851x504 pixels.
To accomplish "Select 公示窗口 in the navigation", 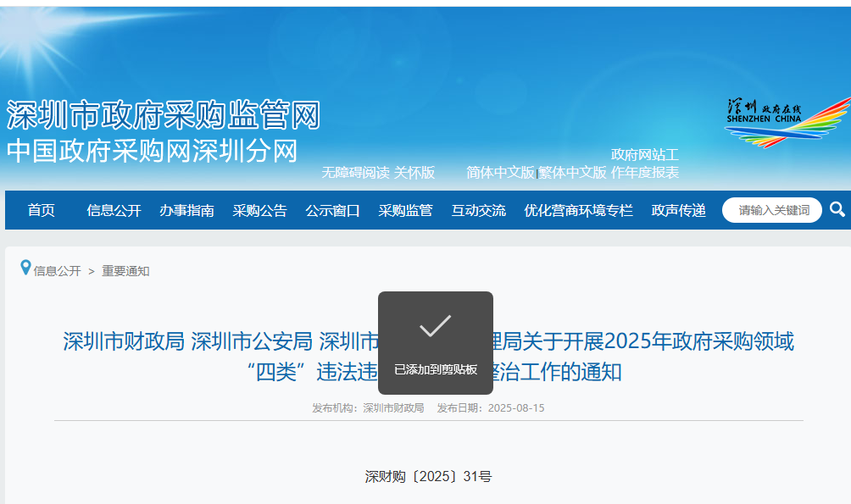I will [331, 209].
